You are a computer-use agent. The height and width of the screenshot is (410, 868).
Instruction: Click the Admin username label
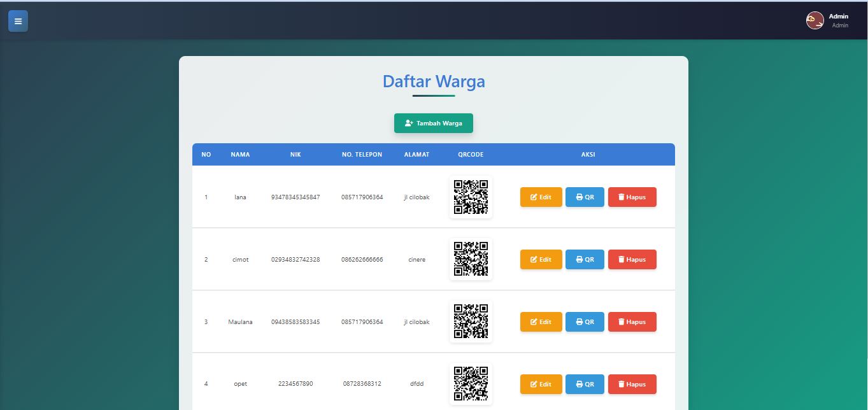point(838,17)
